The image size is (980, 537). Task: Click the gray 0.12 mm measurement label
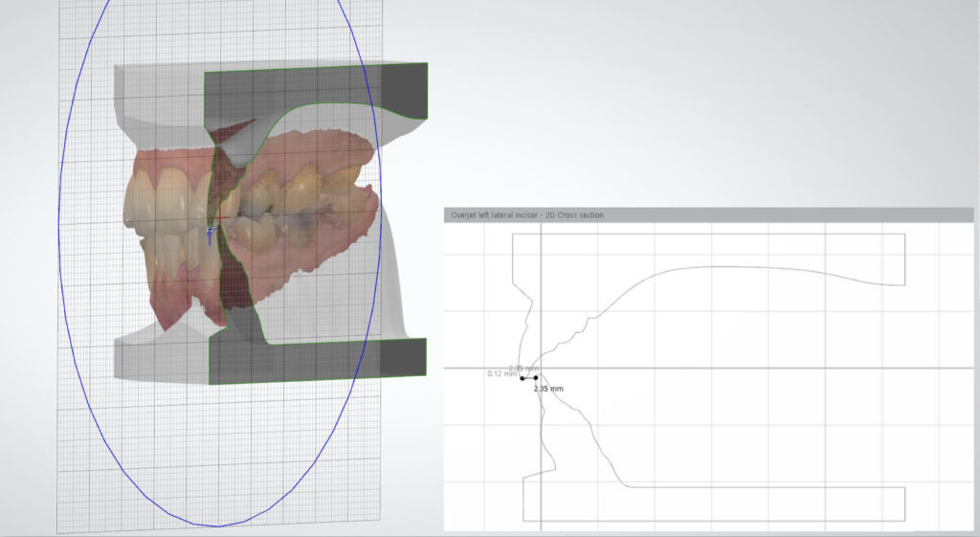tap(500, 373)
